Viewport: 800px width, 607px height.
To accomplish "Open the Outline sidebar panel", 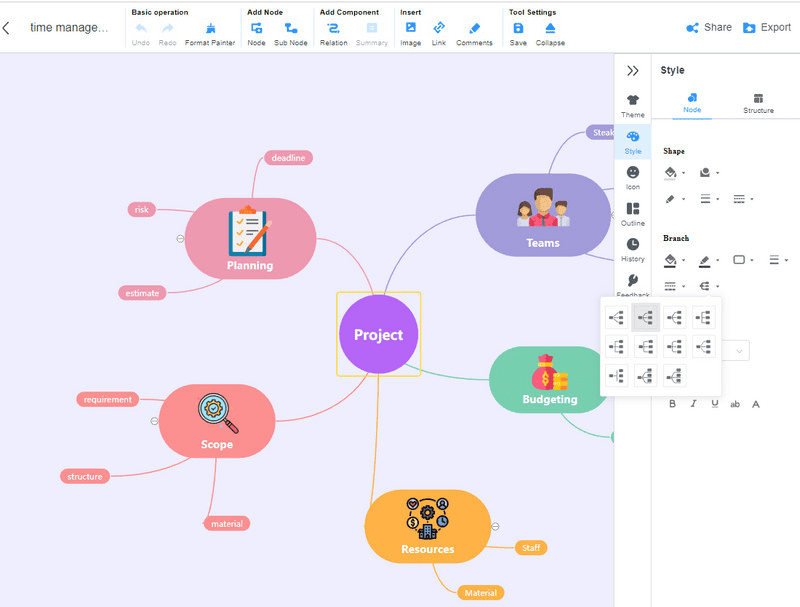I will (x=633, y=214).
